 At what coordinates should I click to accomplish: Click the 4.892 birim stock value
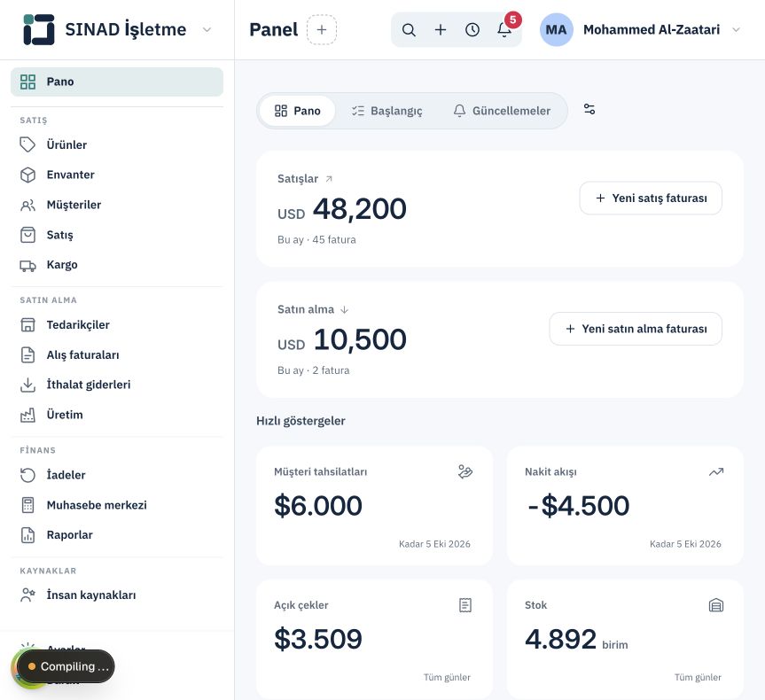click(576, 639)
